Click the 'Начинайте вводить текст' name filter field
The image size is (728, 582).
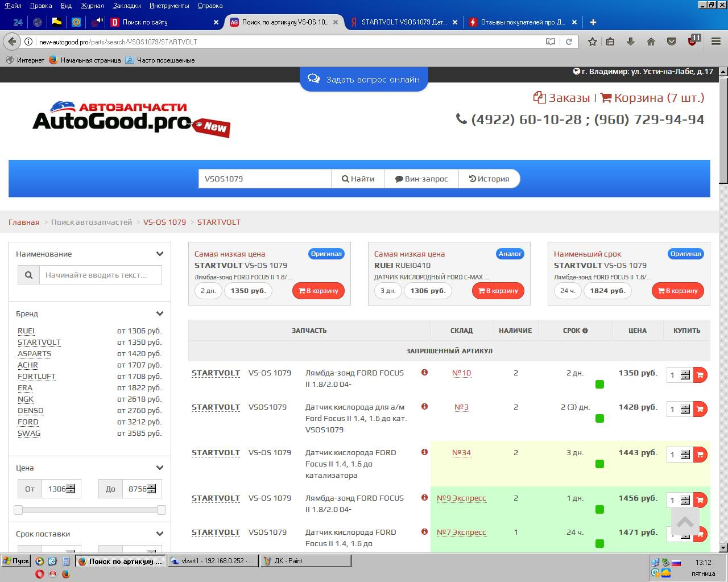(101, 275)
